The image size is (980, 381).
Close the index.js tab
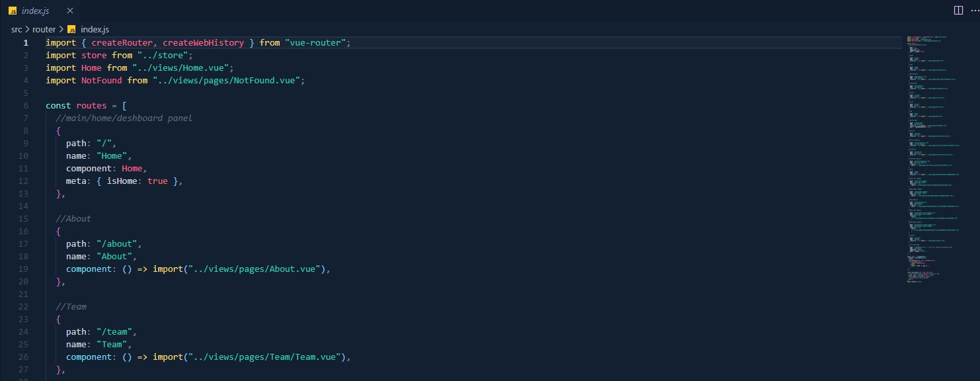click(70, 11)
